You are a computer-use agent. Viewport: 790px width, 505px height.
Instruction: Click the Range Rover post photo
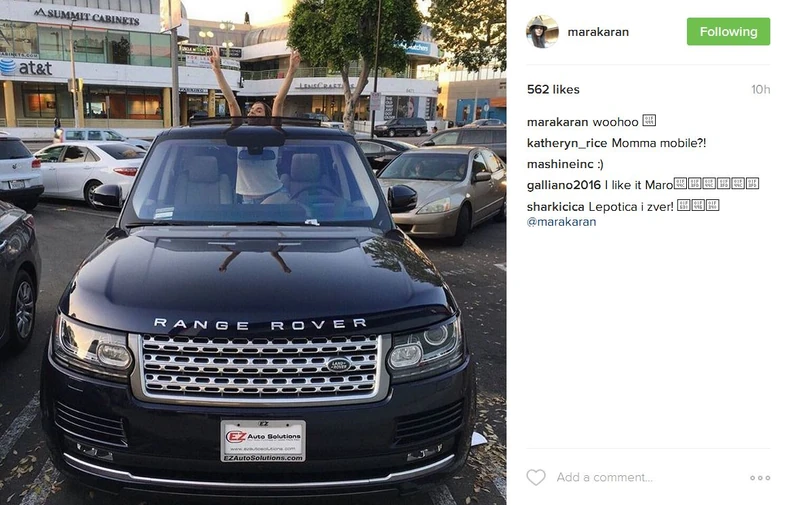[x=253, y=252]
